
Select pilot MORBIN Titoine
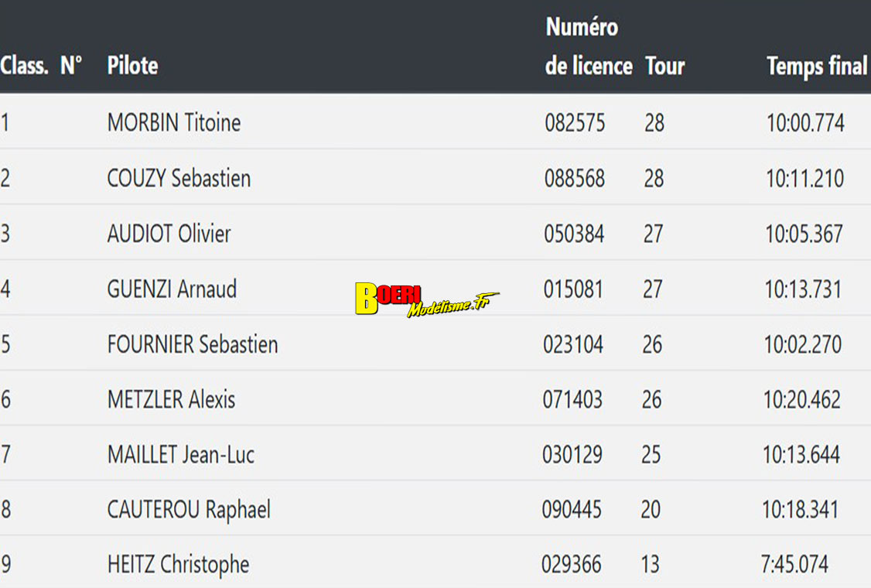[x=174, y=122]
